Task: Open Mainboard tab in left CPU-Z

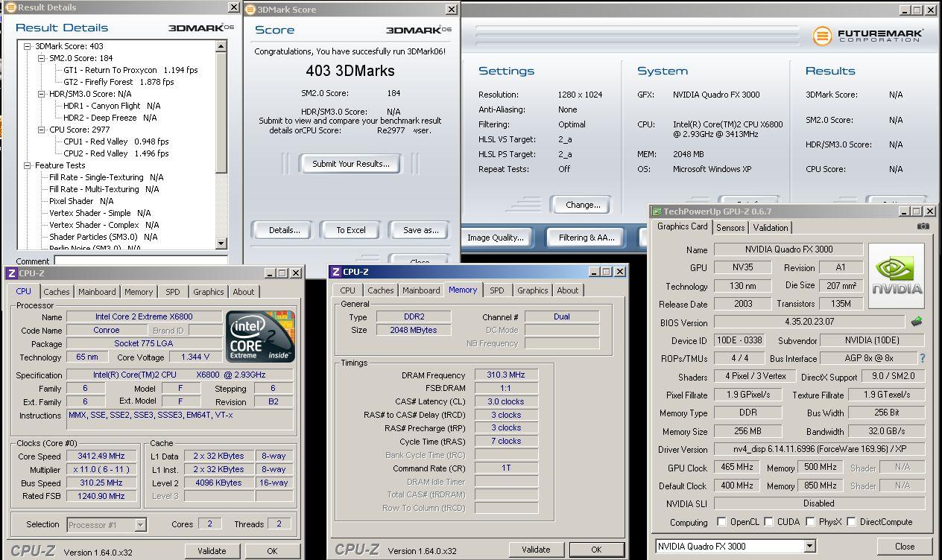Action: [98, 292]
